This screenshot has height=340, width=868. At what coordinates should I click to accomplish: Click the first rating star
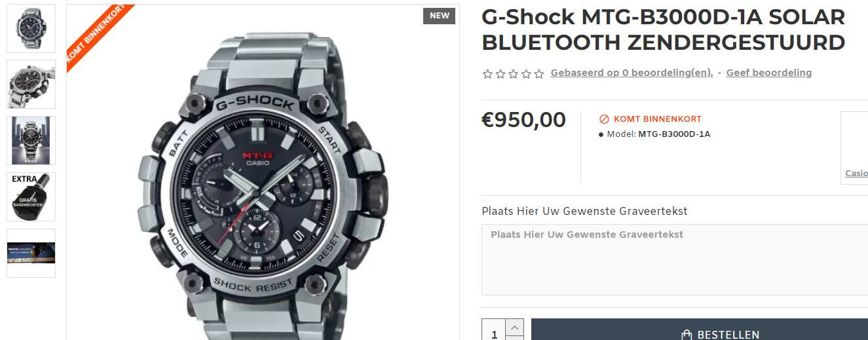coord(487,73)
